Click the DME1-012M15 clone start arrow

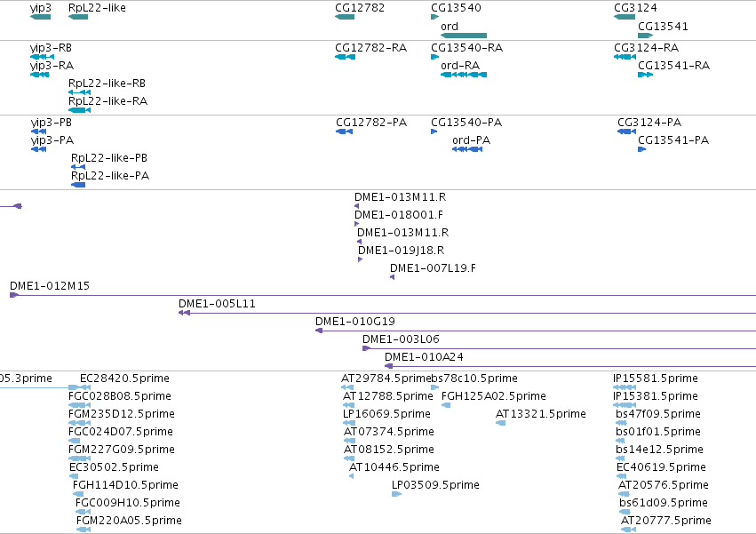click(14, 295)
